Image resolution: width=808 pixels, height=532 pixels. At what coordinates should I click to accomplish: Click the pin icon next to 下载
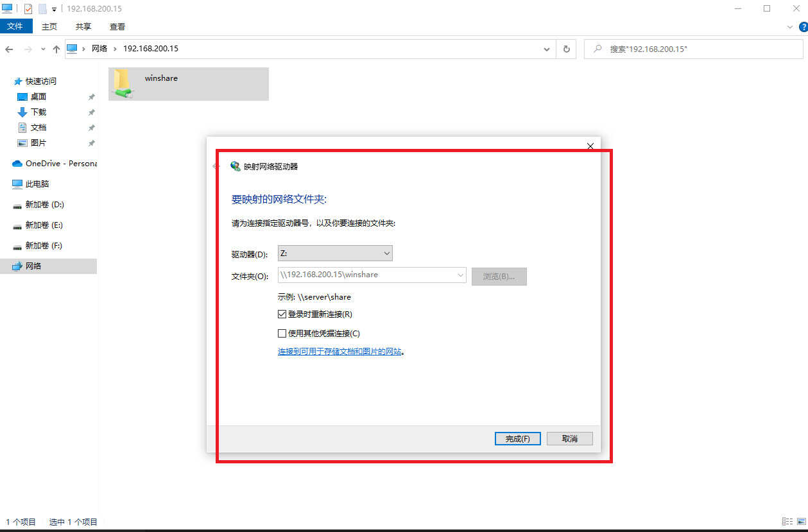coord(91,112)
